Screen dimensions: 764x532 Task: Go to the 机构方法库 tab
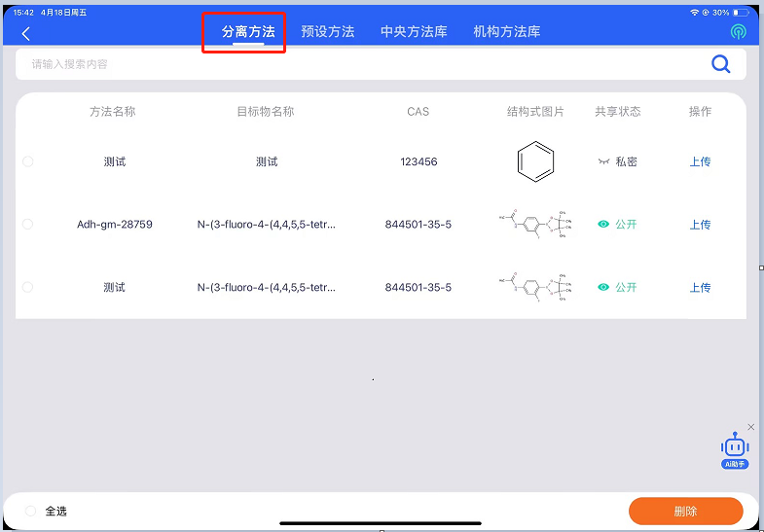pyautogui.click(x=506, y=32)
